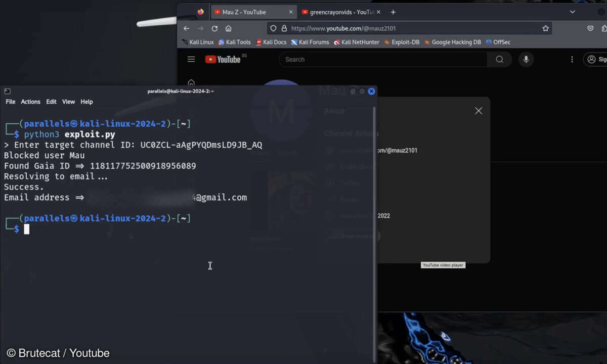Go to YouTube home via the logo

pos(223,59)
